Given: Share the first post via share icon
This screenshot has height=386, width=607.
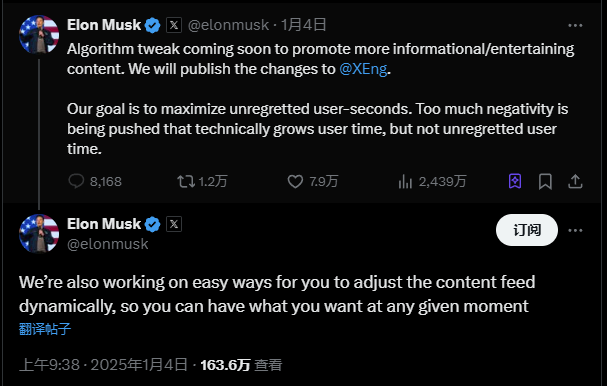Looking at the screenshot, I should click(575, 181).
